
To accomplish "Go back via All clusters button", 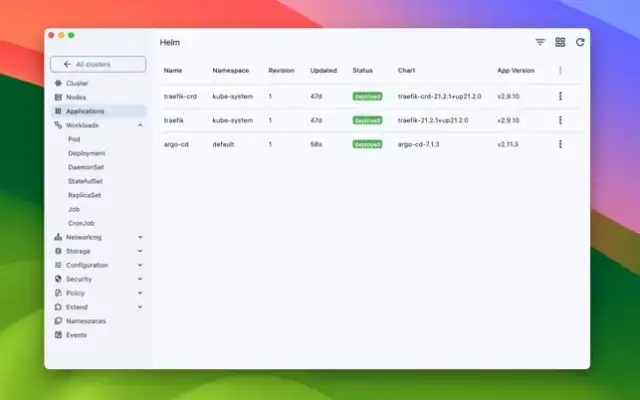I will coord(98,64).
